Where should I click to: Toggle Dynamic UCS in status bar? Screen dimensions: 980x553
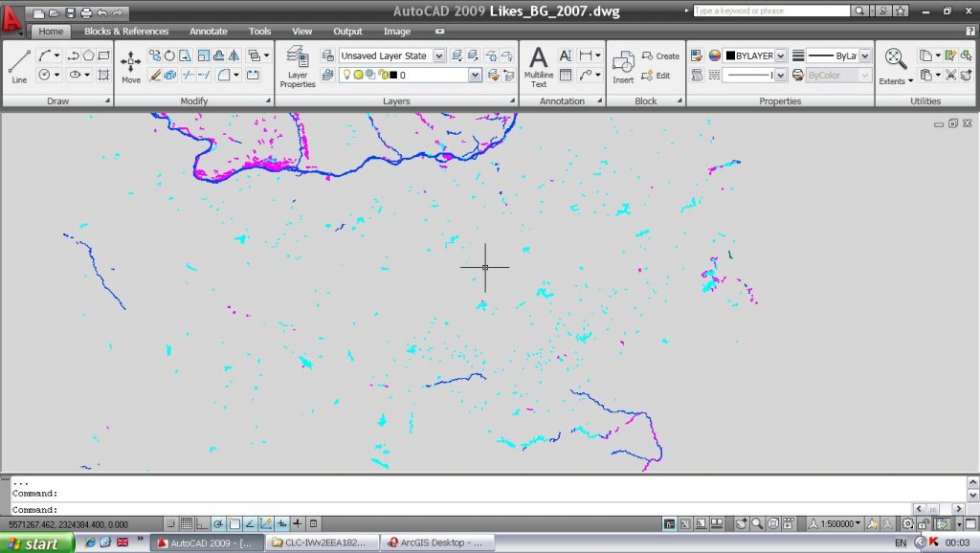(266, 523)
